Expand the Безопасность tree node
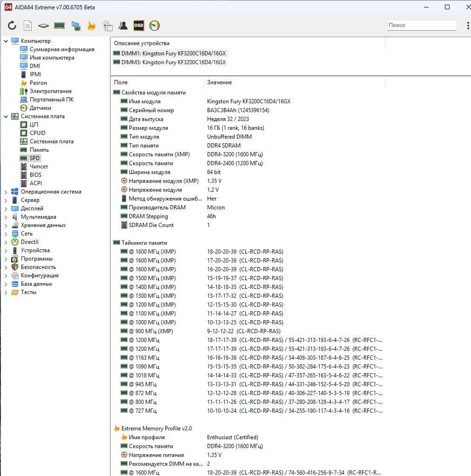Image resolution: width=471 pixels, height=476 pixels. click(6, 267)
